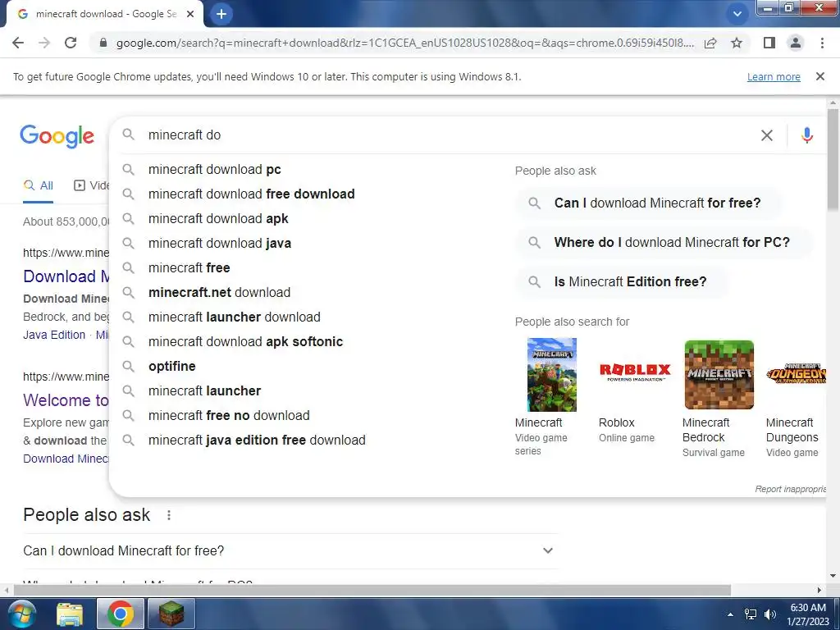Viewport: 840px width, 630px height.
Task: Bookmark this page with the star
Action: pyautogui.click(x=737, y=43)
